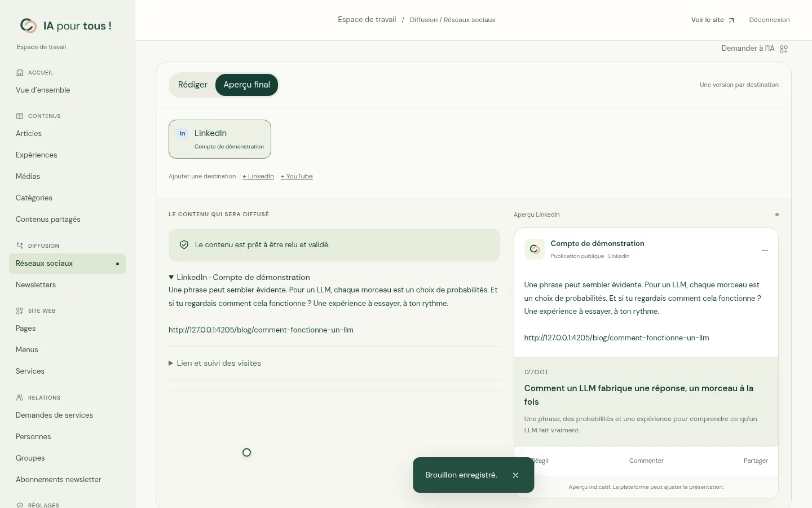Image resolution: width=812 pixels, height=508 pixels.
Task: Click the shield check icon in ready banner
Action: click(x=184, y=245)
